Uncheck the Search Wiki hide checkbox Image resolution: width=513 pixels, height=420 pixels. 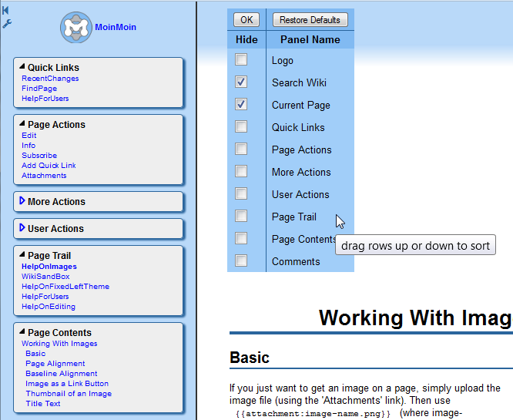(241, 82)
